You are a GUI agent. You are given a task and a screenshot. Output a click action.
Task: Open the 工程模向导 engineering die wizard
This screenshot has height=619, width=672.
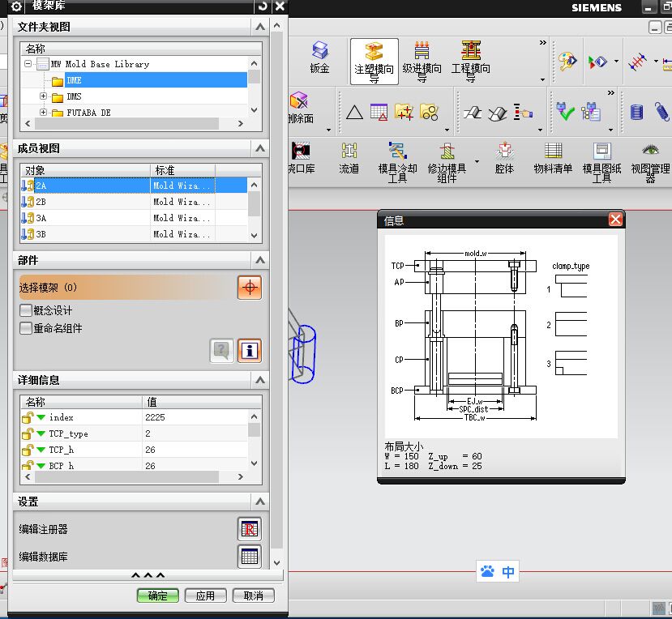471,62
